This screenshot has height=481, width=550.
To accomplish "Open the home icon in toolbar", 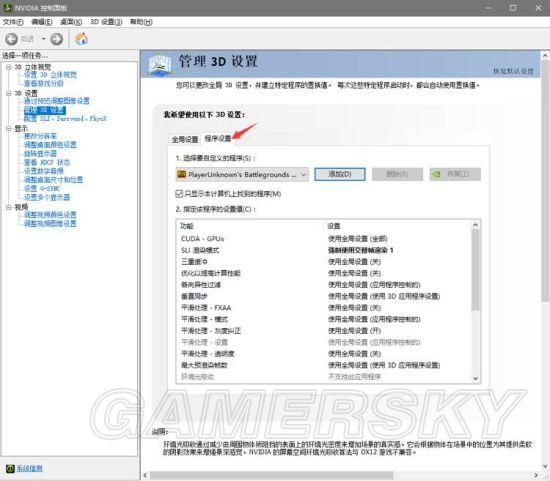I will pyautogui.click(x=81, y=39).
